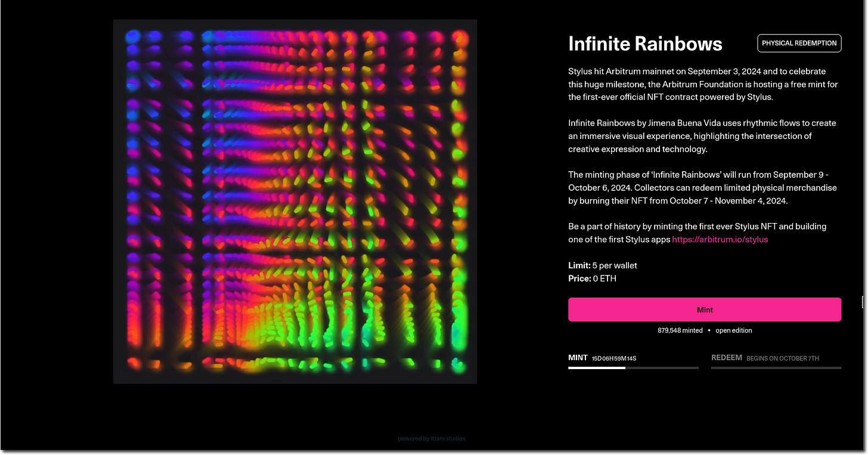Click the pink Mint button
The width and height of the screenshot is (868, 455).
(x=705, y=309)
